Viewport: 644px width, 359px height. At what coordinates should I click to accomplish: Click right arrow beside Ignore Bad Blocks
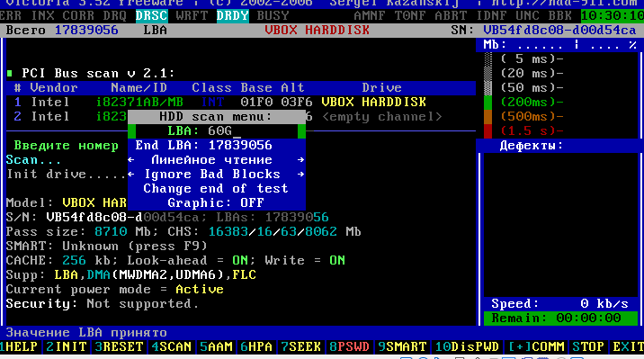(x=301, y=175)
